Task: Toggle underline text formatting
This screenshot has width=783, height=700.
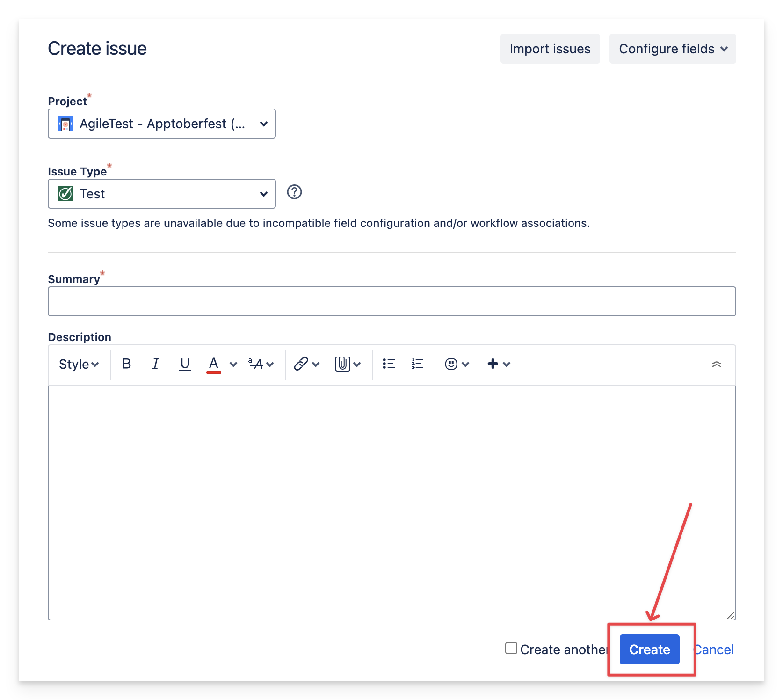Action: [x=185, y=364]
